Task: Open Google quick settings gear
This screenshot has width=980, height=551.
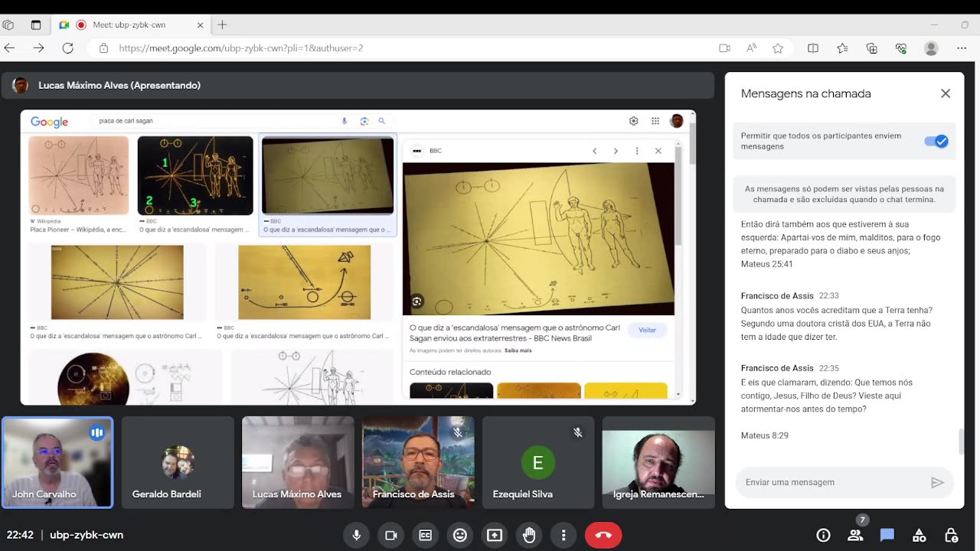Action: click(633, 121)
